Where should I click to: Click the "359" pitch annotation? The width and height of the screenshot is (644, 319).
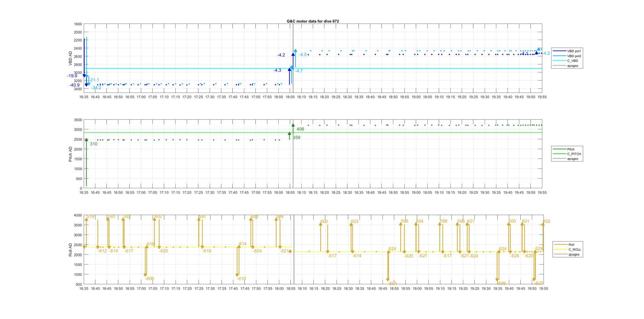pyautogui.click(x=297, y=138)
